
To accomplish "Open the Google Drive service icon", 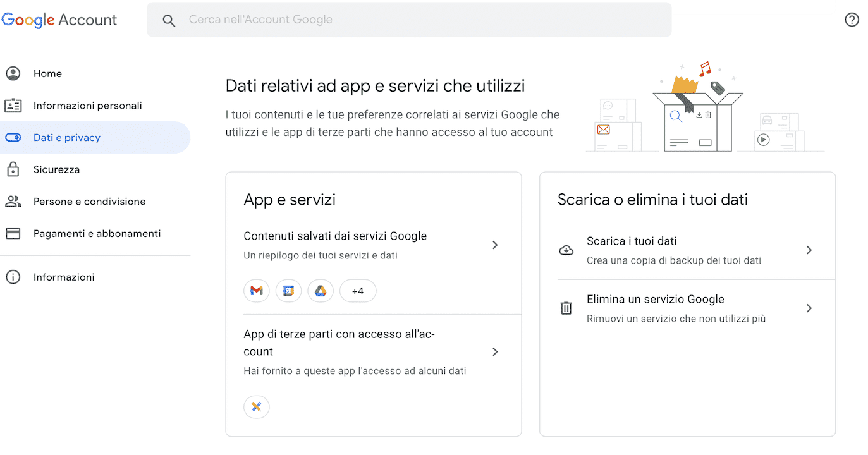I will [x=321, y=291].
